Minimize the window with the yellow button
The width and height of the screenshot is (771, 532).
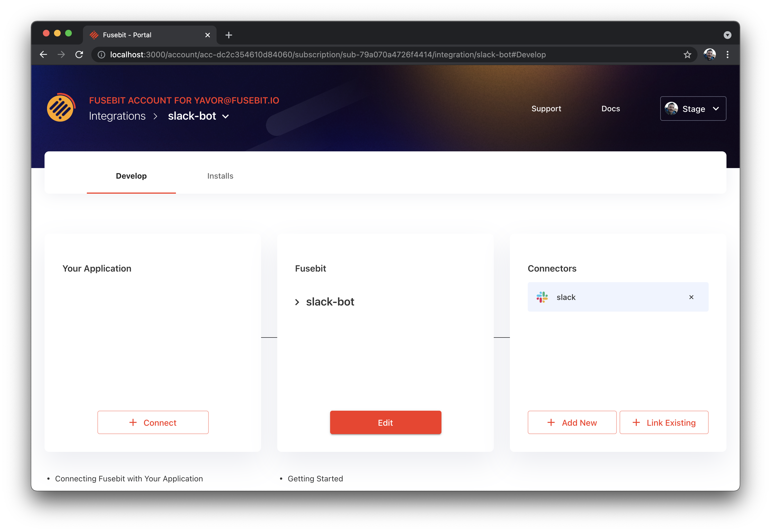[x=57, y=33]
